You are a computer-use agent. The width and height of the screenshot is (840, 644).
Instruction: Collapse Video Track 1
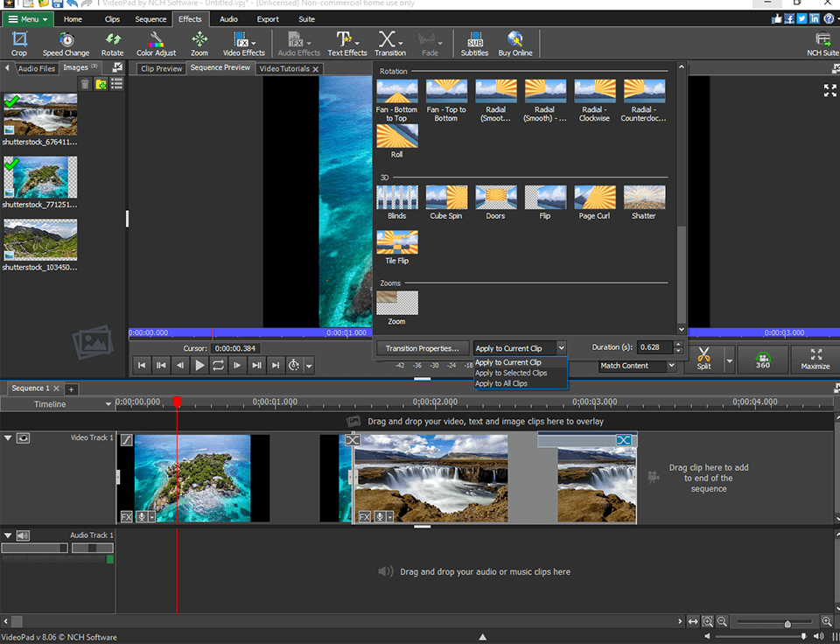tap(8, 437)
